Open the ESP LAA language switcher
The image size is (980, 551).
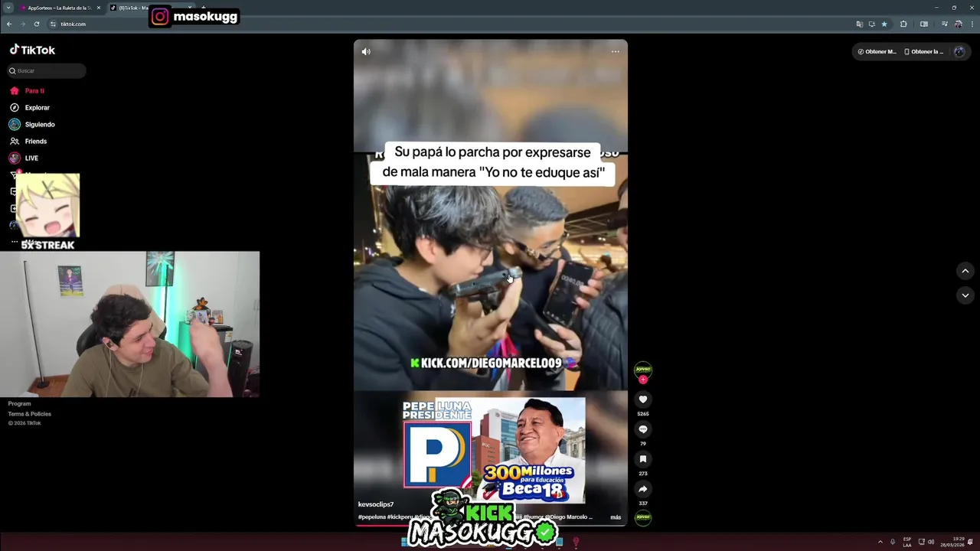(907, 542)
